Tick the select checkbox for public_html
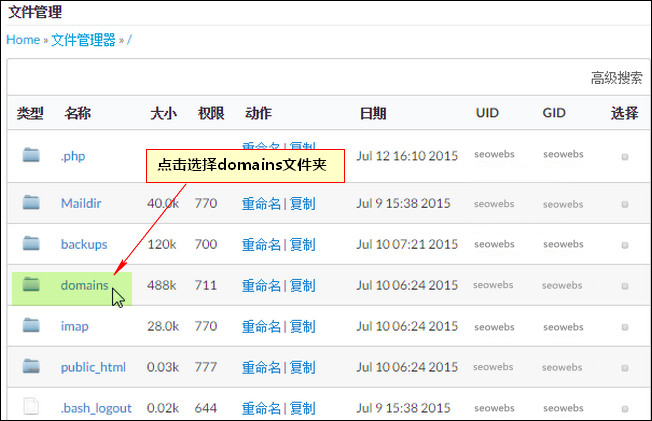 click(625, 368)
